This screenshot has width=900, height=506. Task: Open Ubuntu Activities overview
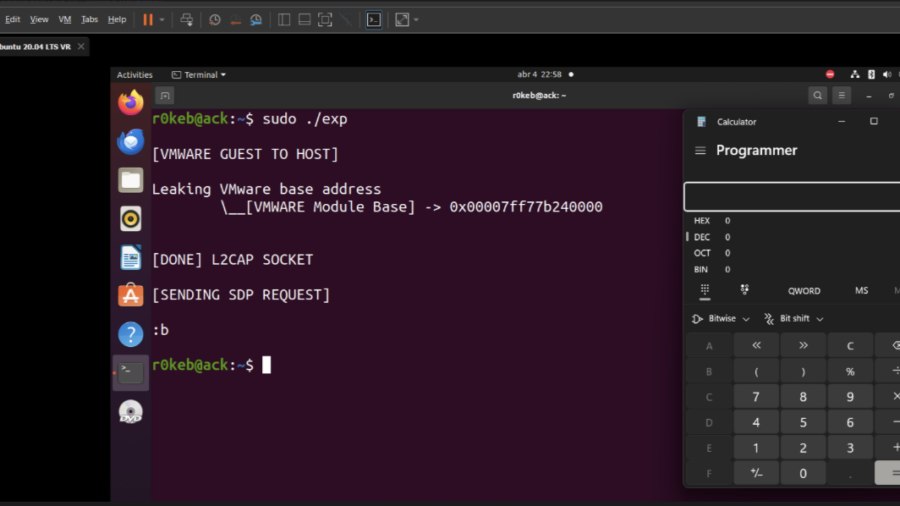135,75
